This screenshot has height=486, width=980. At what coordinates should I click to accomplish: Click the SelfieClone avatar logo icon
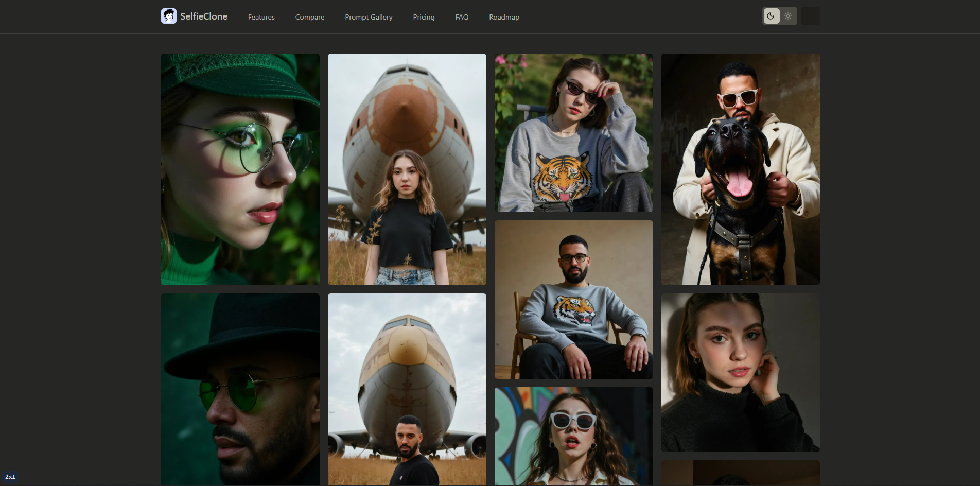click(169, 16)
